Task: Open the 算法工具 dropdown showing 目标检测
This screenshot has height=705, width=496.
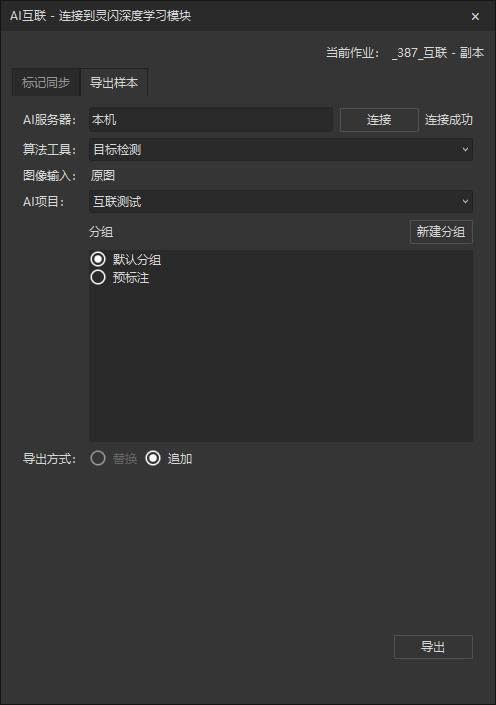Action: point(281,150)
